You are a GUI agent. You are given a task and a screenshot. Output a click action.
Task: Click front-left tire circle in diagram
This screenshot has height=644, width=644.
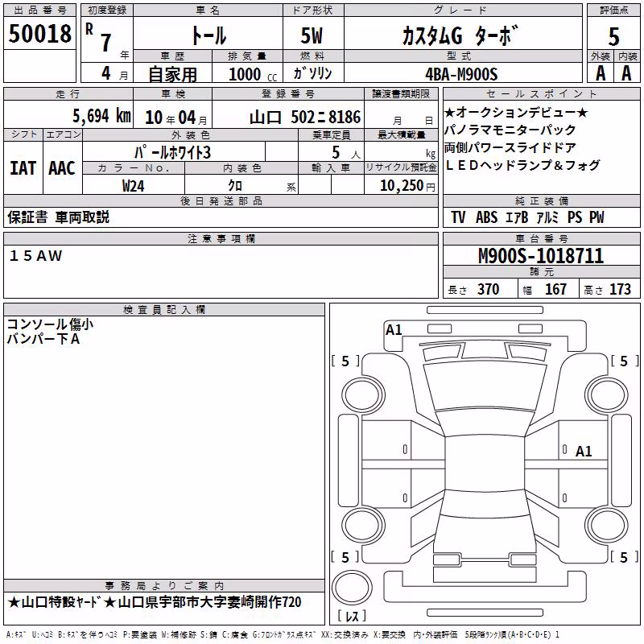point(363,395)
